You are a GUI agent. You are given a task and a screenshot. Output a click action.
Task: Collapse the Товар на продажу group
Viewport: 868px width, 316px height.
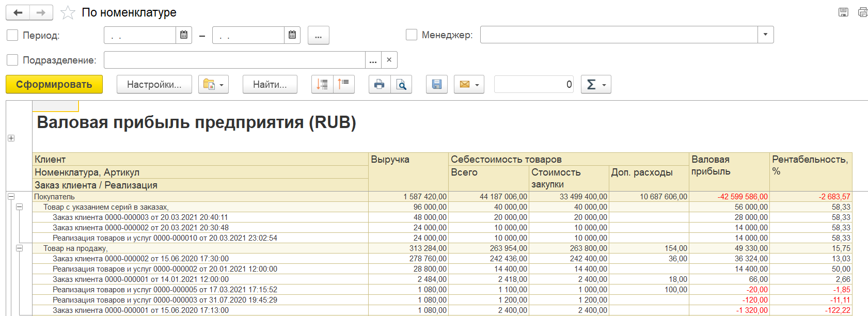(x=19, y=248)
